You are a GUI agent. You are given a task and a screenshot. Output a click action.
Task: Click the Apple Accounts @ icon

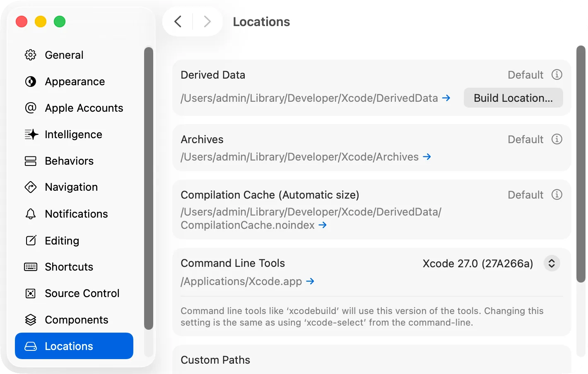coord(31,108)
